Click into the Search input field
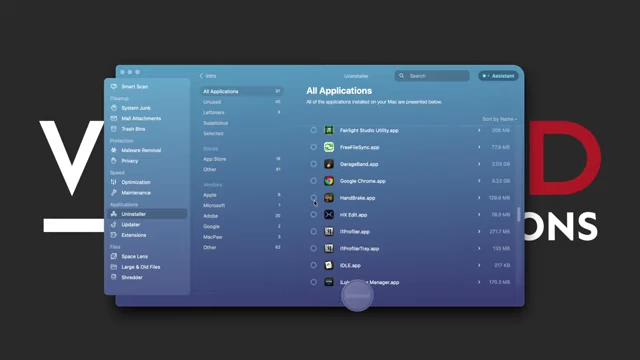Screen dimensions: 640x360 (x=432, y=76)
